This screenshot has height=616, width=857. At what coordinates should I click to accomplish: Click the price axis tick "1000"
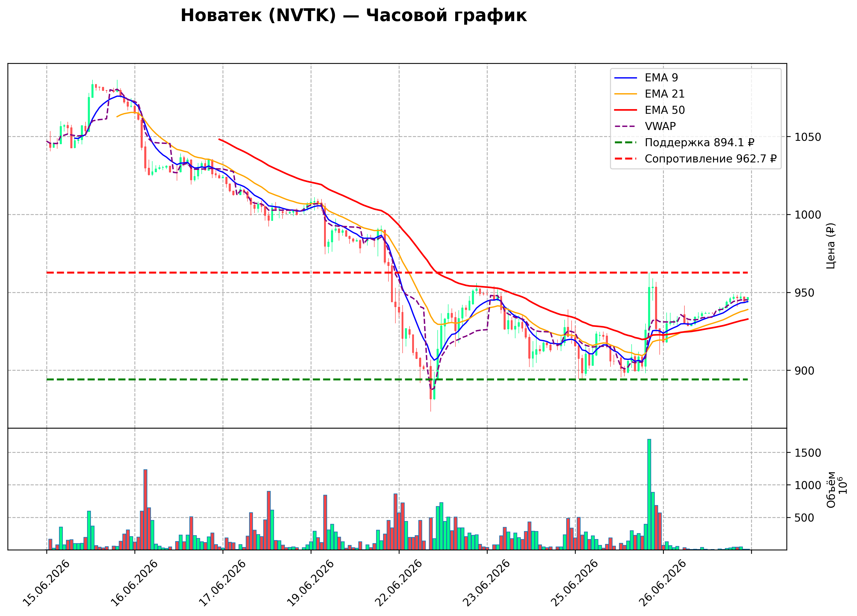coord(808,215)
